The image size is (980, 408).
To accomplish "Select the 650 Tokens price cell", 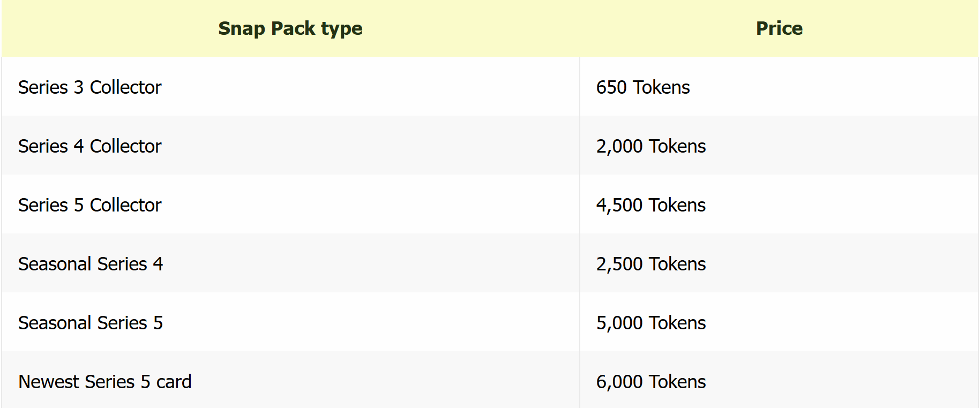I will pos(642,87).
